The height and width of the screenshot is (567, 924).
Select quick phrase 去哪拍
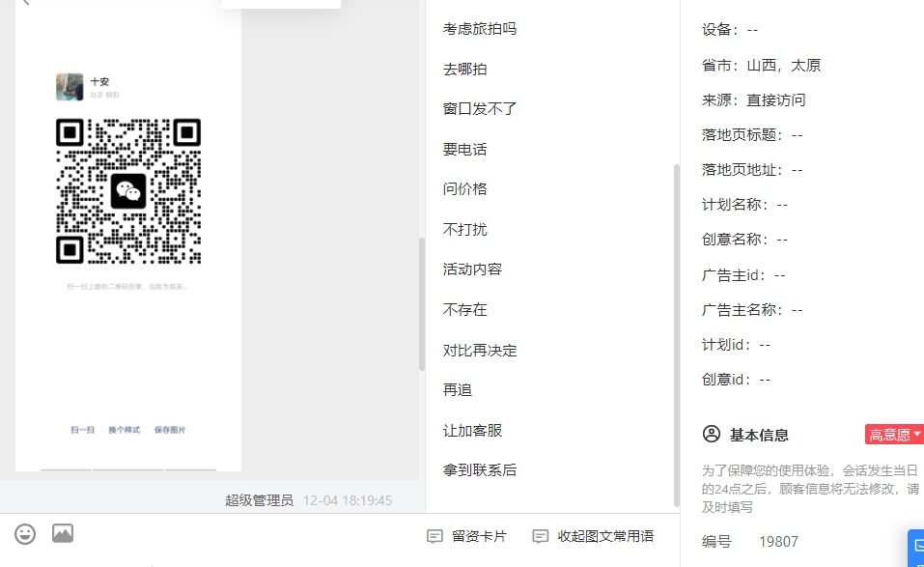coord(465,69)
